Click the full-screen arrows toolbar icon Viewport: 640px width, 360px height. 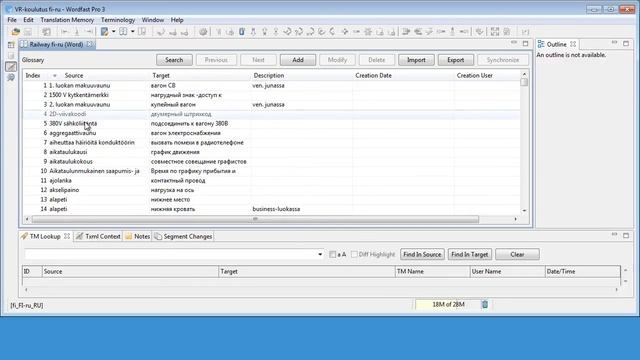495,31
